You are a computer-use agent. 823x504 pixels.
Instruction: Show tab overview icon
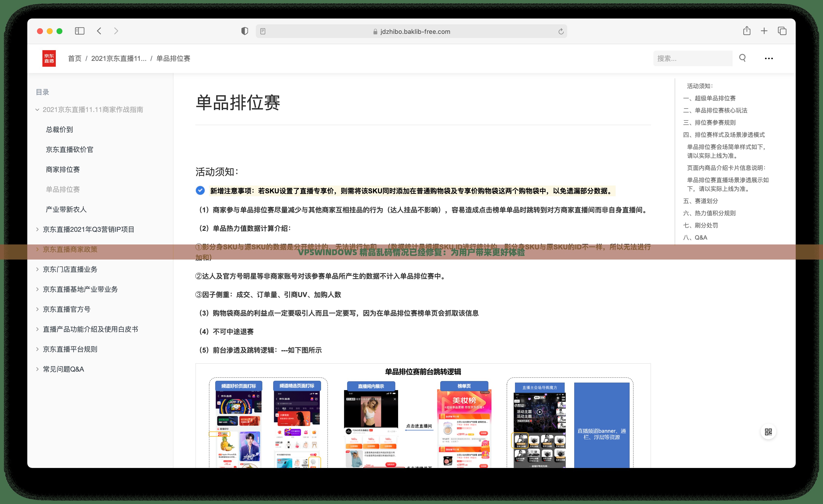[782, 31]
